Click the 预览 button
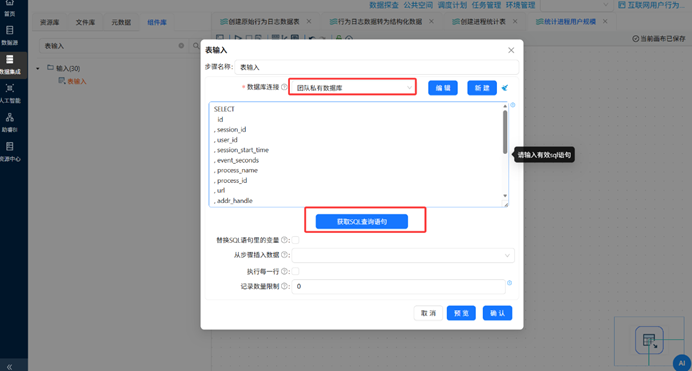The height and width of the screenshot is (371, 692). (x=461, y=313)
